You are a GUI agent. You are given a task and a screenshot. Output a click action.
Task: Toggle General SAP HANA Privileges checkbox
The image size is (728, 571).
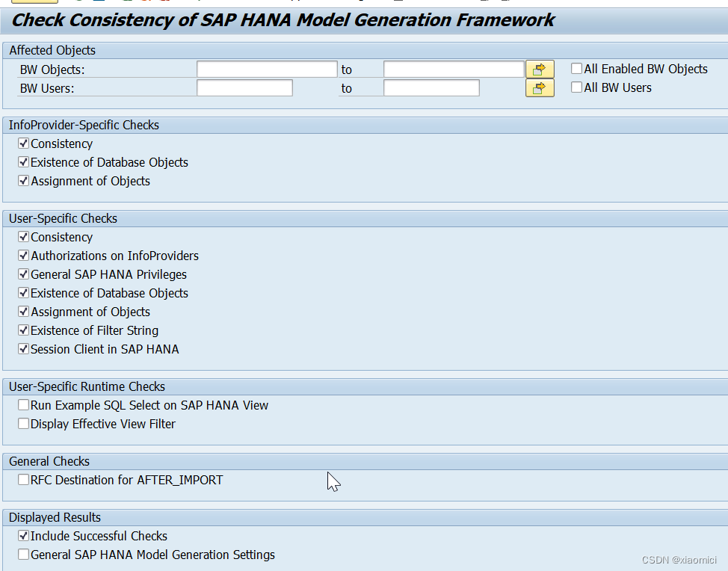pos(23,274)
